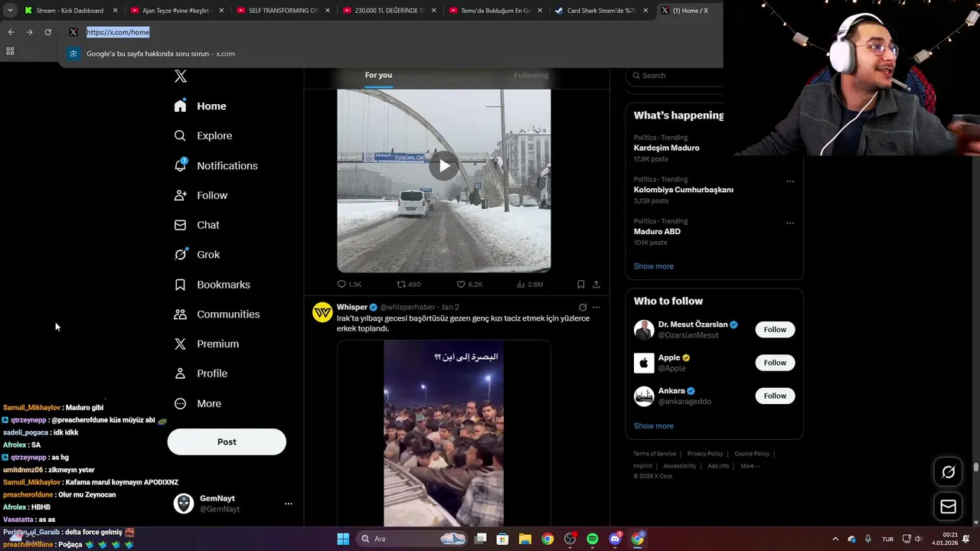Open the Cookie Policy link
Screen dimensions: 980x551
752,454
